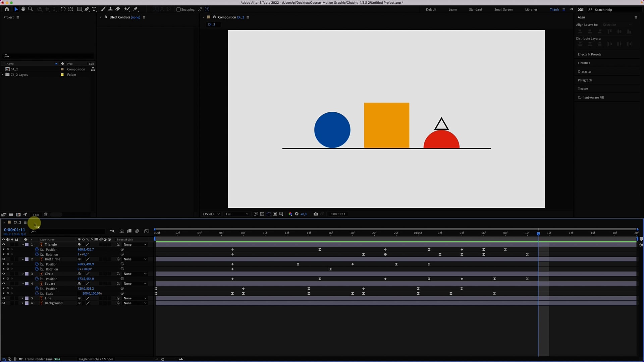
Task: Expand the Line layer properties
Action: [x=22, y=298]
